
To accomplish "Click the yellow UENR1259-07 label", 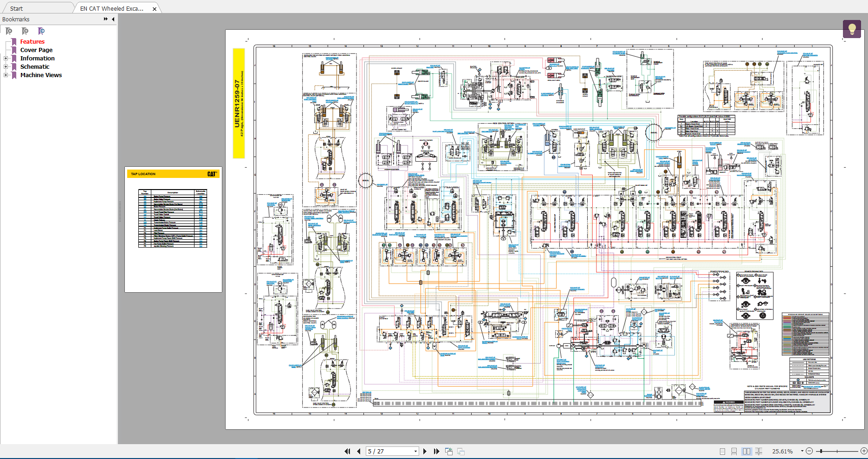I will click(239, 103).
